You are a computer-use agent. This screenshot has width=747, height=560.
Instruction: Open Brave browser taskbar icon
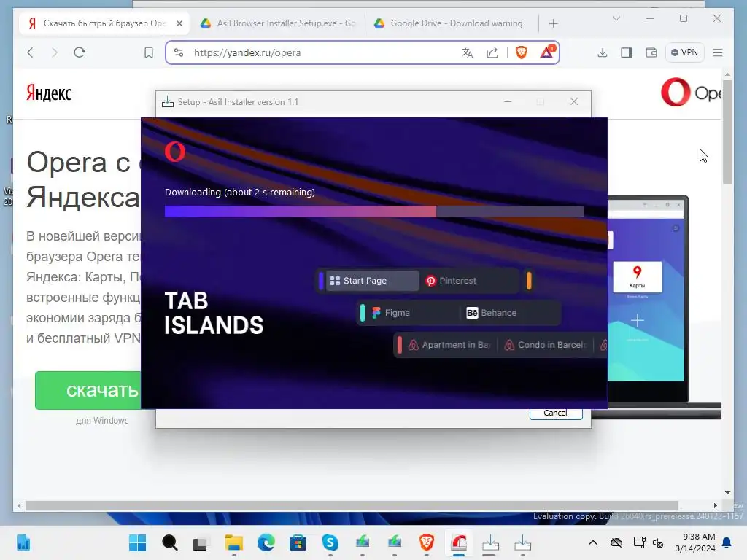(426, 542)
